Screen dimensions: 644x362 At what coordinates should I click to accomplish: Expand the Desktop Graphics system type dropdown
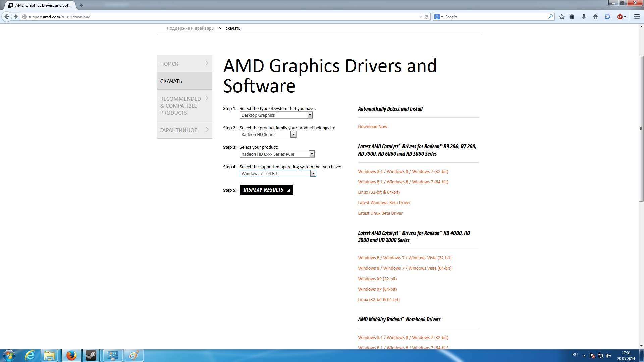276,115
